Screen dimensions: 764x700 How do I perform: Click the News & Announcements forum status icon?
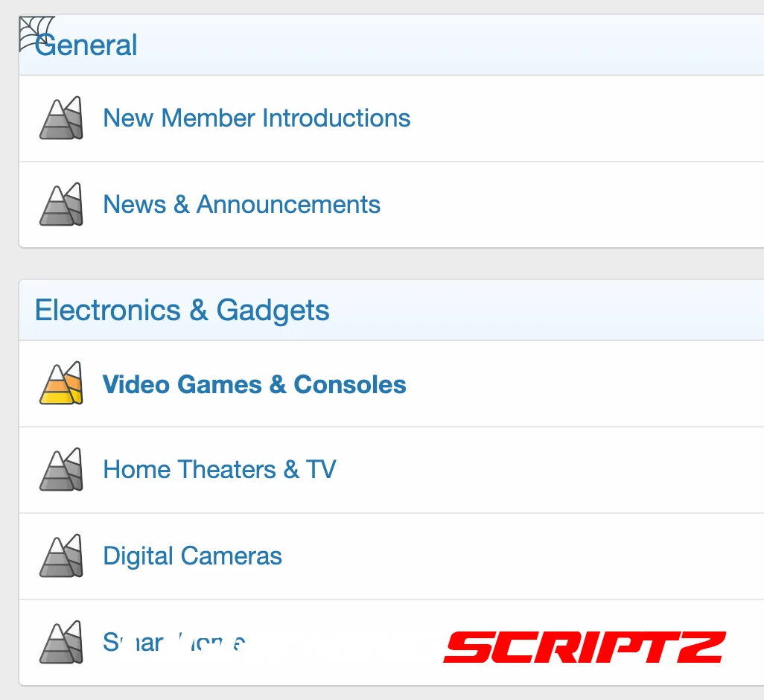point(61,205)
